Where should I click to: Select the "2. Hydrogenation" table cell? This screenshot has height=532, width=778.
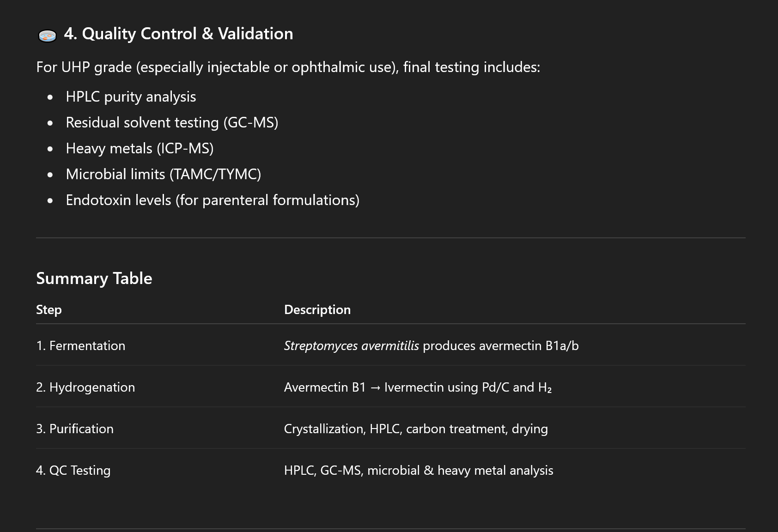pos(85,387)
